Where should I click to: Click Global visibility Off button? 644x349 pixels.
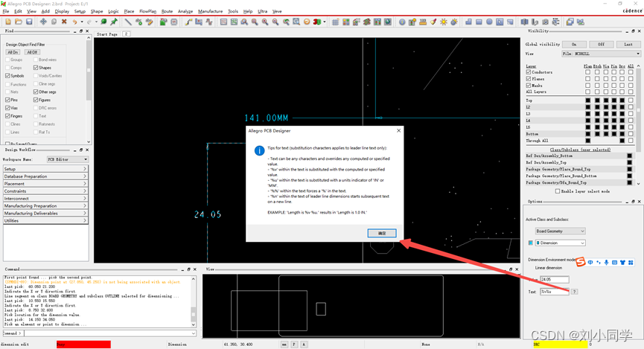tap(601, 45)
